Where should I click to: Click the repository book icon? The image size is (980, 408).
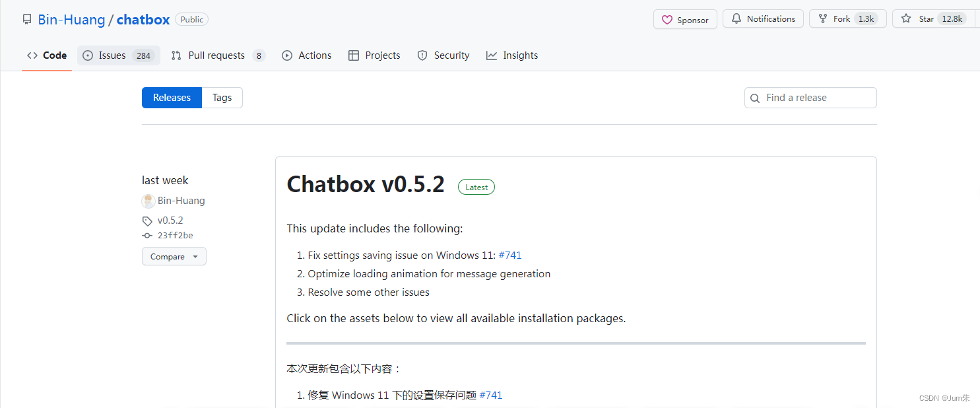point(27,19)
